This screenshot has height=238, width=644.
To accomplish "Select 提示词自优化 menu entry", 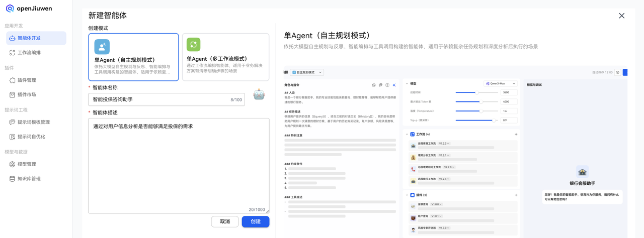I will [36, 137].
